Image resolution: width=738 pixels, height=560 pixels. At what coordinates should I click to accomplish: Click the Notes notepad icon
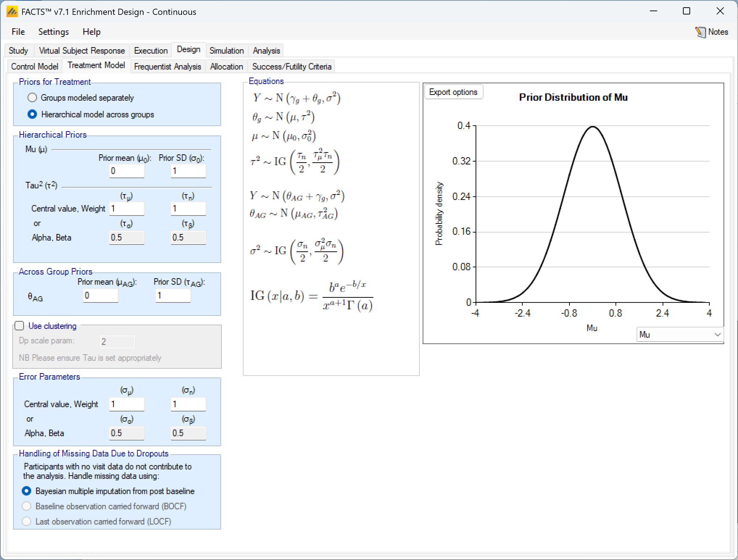pyautogui.click(x=700, y=32)
